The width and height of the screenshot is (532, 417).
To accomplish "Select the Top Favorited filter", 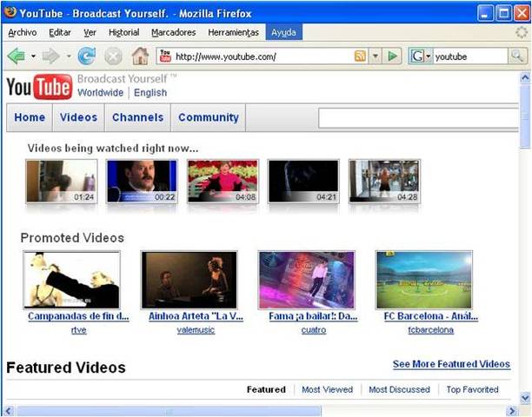I will pos(472,389).
